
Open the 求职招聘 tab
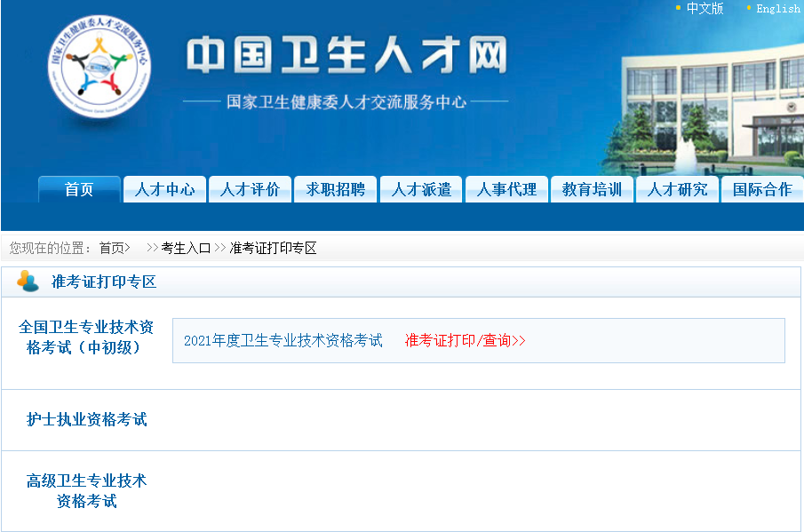pyautogui.click(x=335, y=189)
